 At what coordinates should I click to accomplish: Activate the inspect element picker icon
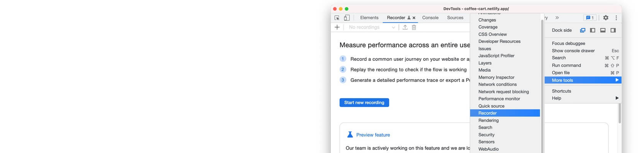tap(337, 18)
